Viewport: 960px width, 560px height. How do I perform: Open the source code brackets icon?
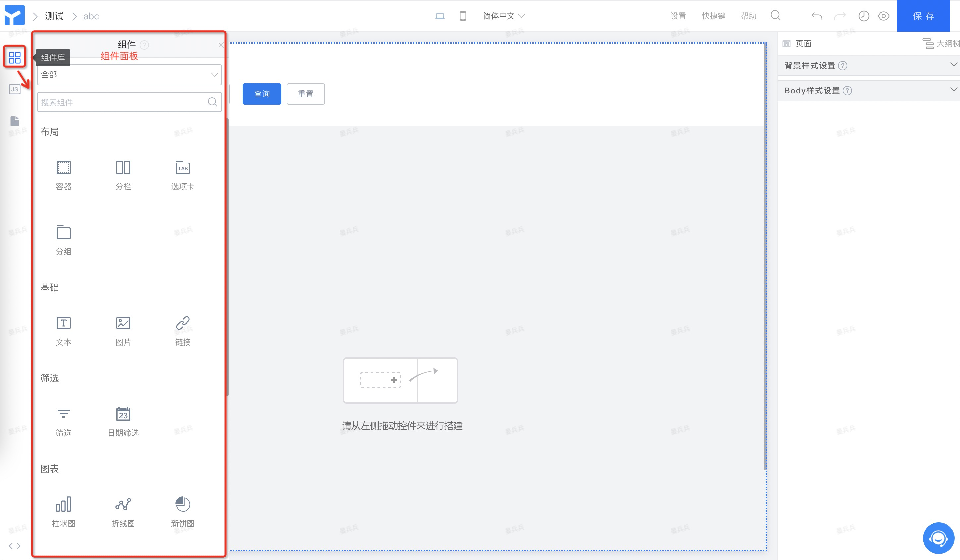click(x=15, y=546)
